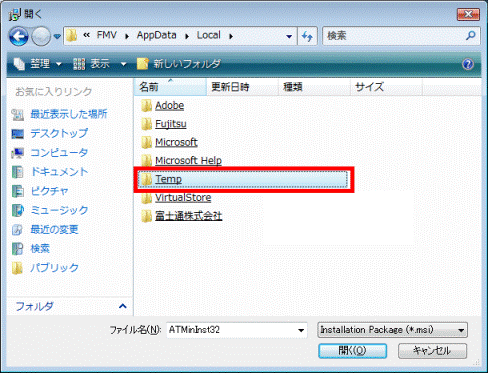Click the Fujitsu folder icon
This screenshot has width=488, height=373.
146,124
